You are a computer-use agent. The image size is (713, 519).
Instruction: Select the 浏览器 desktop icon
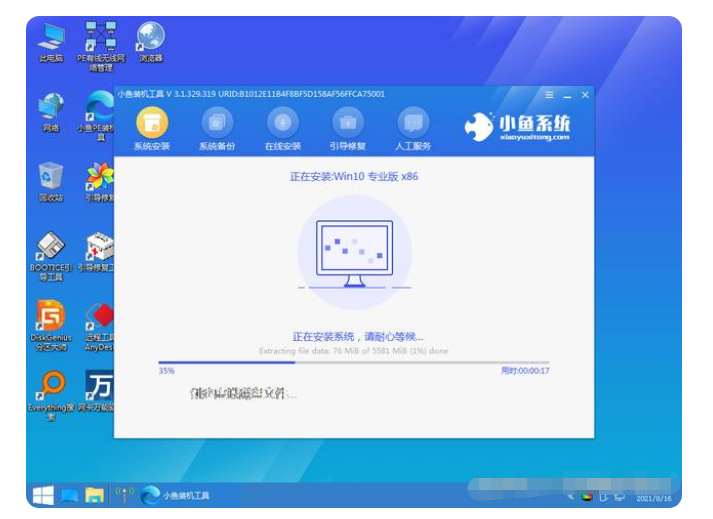tap(151, 42)
